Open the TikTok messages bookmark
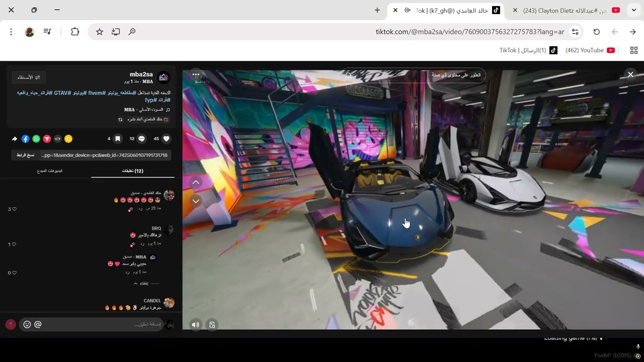 click(528, 50)
